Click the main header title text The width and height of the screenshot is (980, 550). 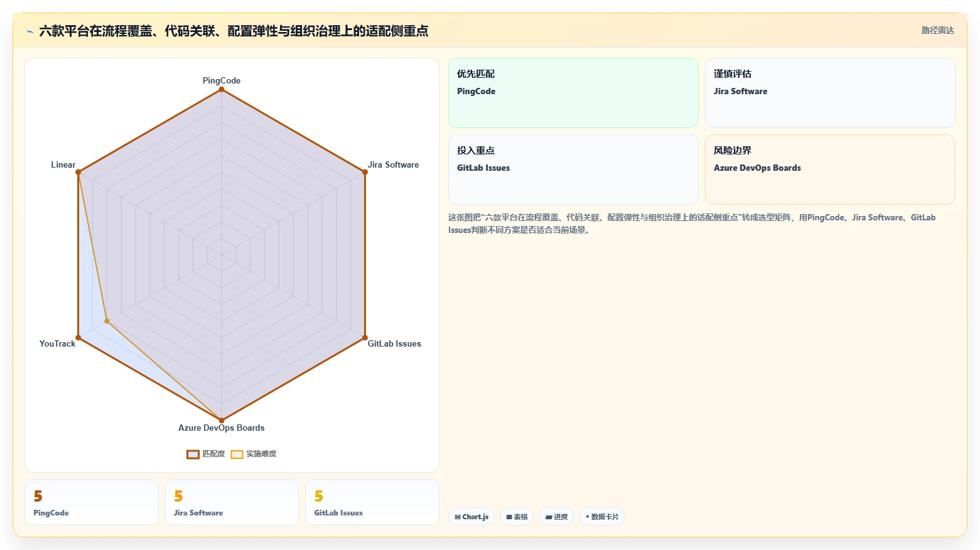234,31
